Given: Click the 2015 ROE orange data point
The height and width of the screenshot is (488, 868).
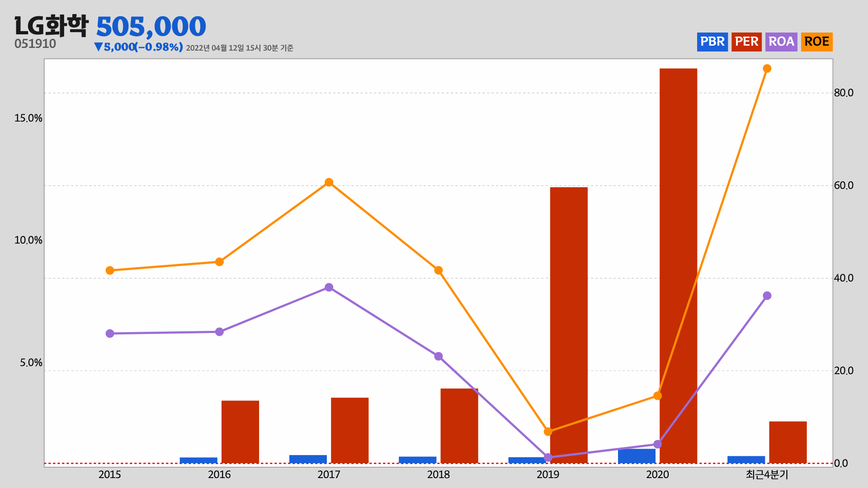Looking at the screenshot, I should tap(110, 271).
